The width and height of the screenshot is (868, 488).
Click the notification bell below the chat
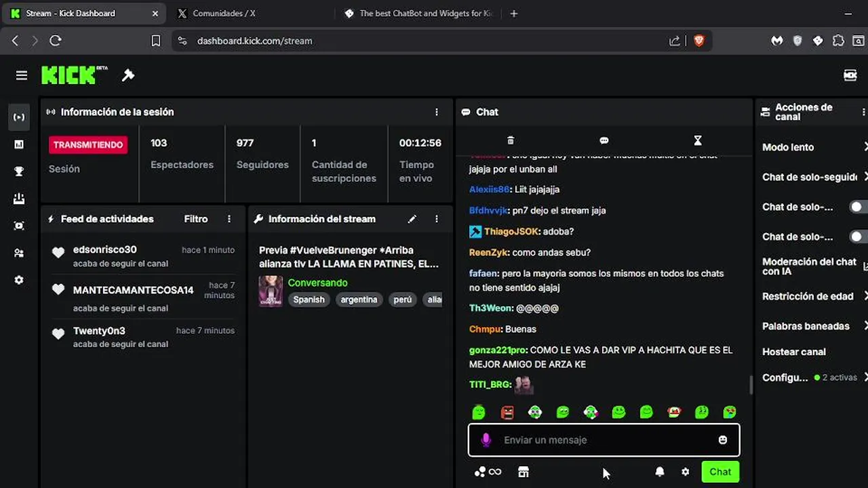(x=660, y=472)
